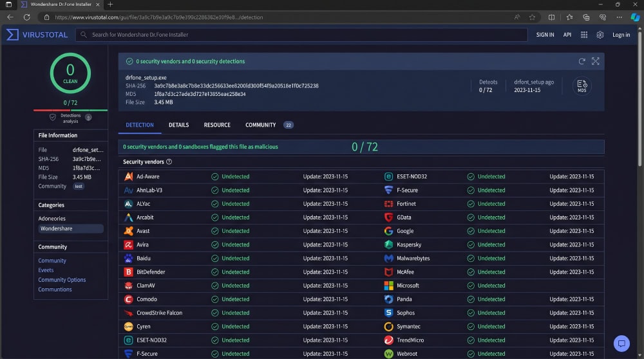Open the Community link in sidebar
Screen dimensions: 644x359
[x=52, y=261]
